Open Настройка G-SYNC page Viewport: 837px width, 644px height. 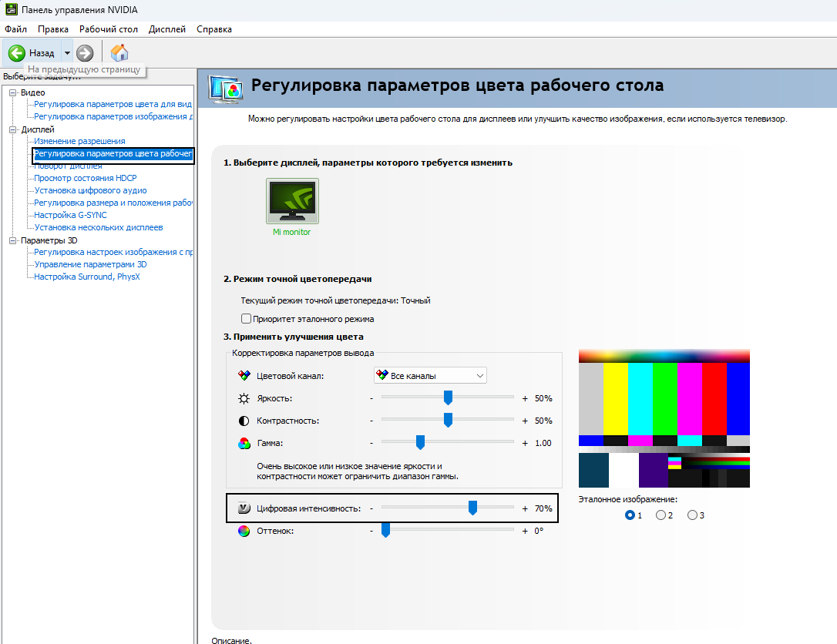pos(70,215)
